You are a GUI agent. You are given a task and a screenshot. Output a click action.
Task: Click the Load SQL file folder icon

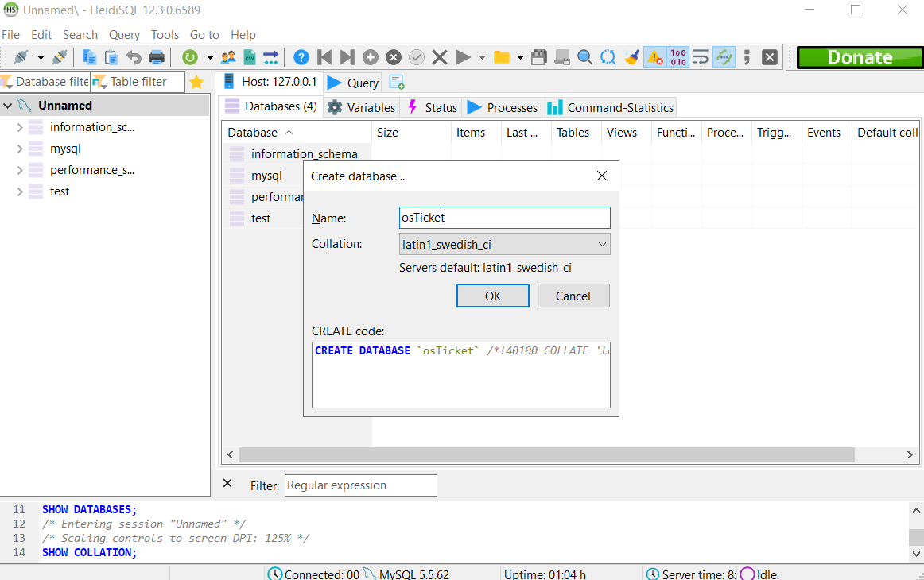[x=502, y=57]
